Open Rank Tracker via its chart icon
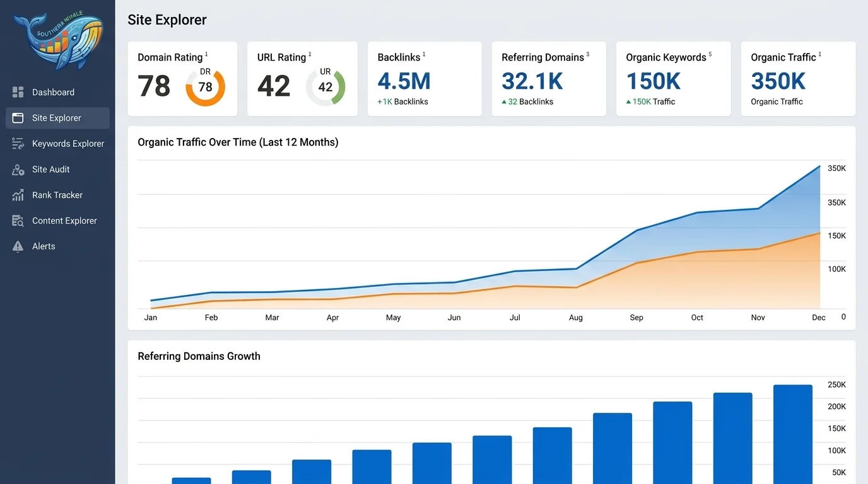This screenshot has height=484, width=868. coord(18,195)
